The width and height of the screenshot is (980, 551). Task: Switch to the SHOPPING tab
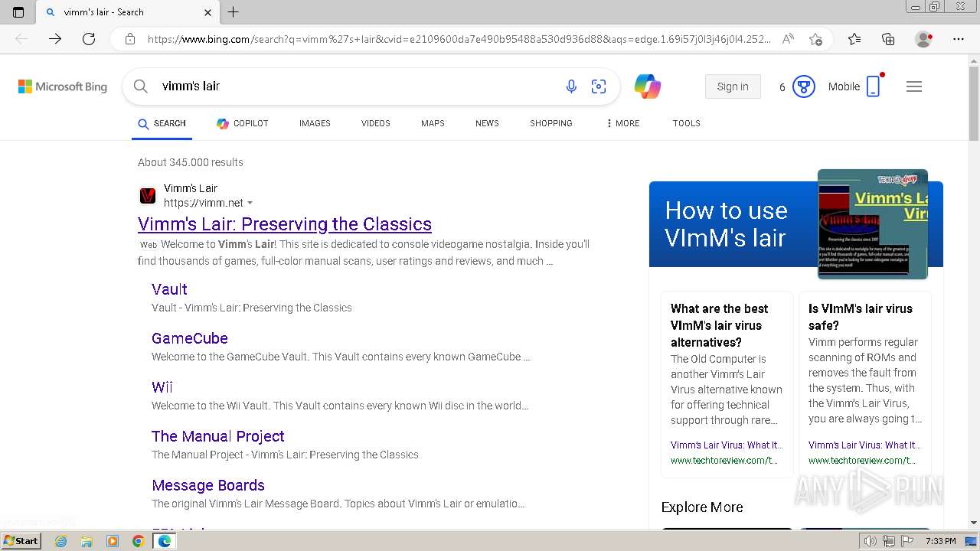click(551, 123)
